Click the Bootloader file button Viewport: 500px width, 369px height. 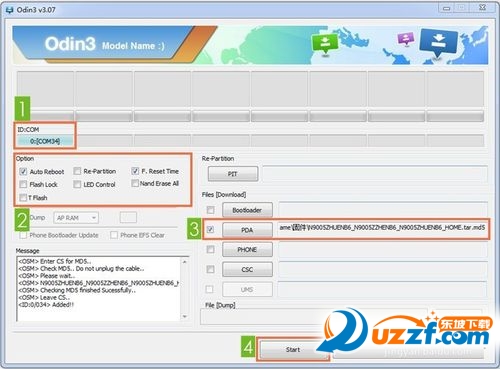[x=247, y=210]
